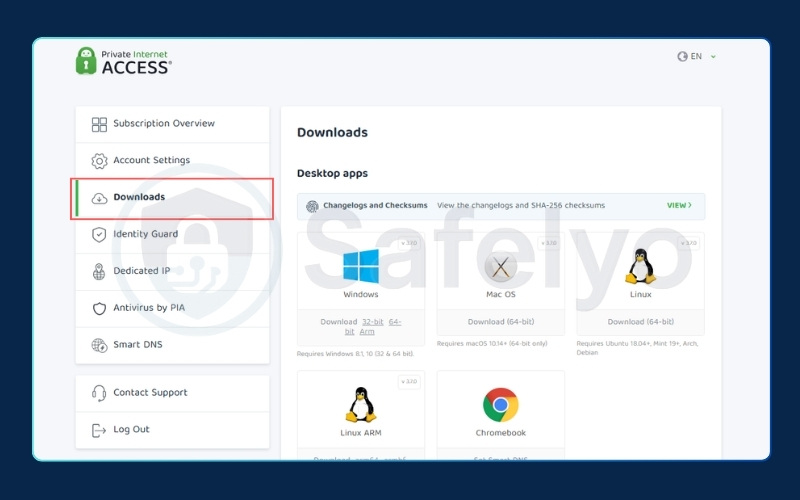Click the Contact Support headset icon
800x500 pixels.
pyautogui.click(x=99, y=393)
